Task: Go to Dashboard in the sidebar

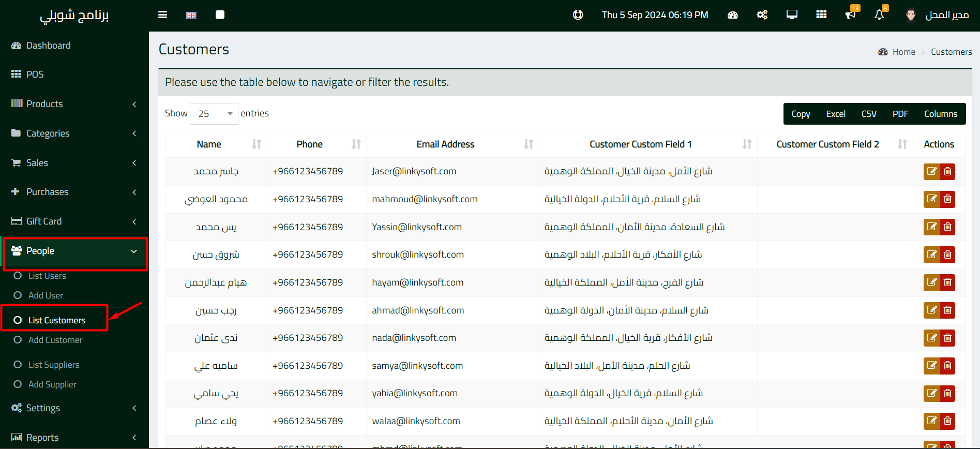Action: coord(74,46)
